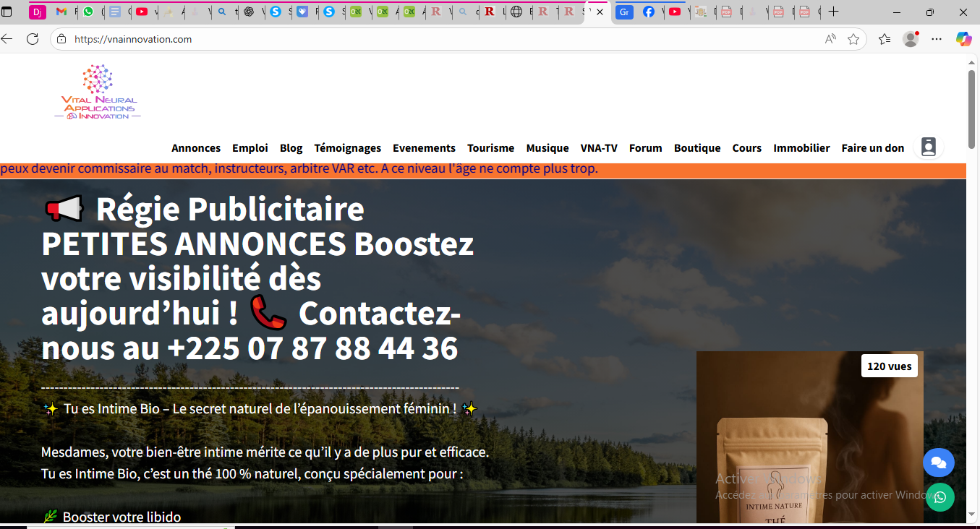Select the Musique menu item
The image size is (980, 529).
point(547,147)
